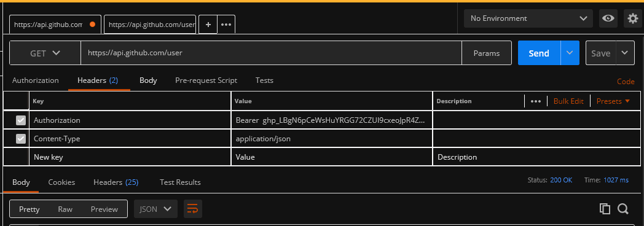Viewport: 644px width, 226px height.
Task: Add a new request tab
Action: (208, 25)
